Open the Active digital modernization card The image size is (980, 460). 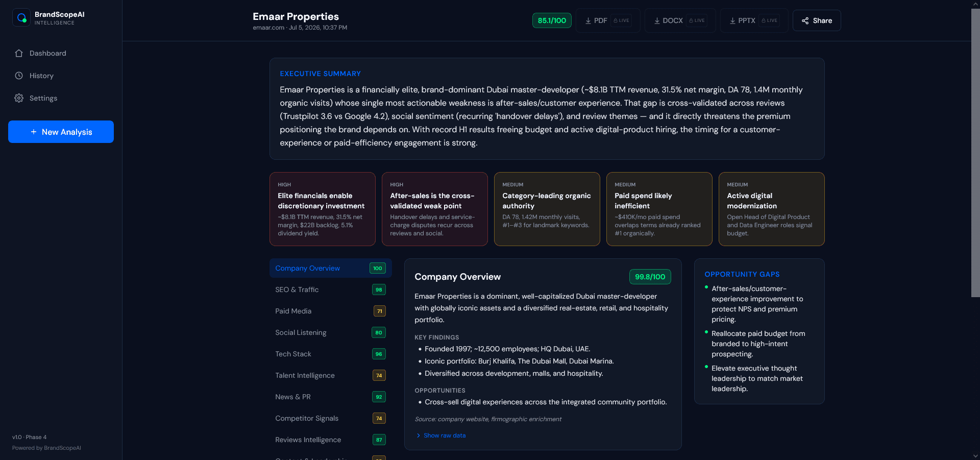[772, 209]
